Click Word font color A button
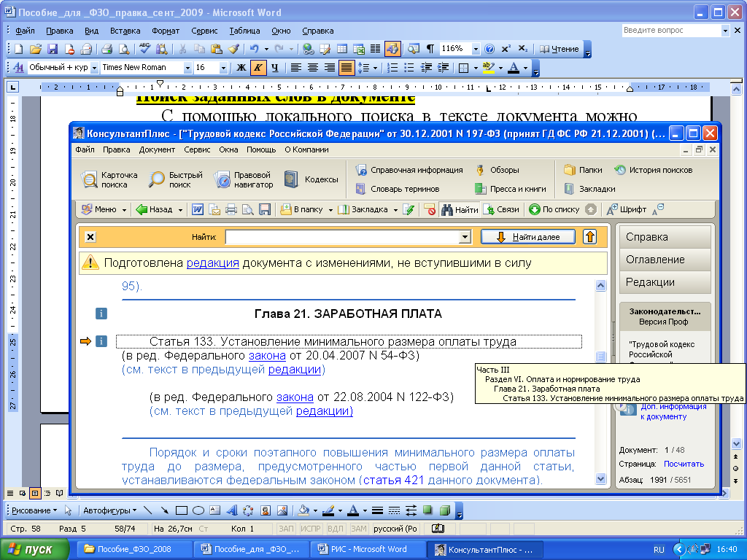The height and width of the screenshot is (560, 747). click(514, 68)
